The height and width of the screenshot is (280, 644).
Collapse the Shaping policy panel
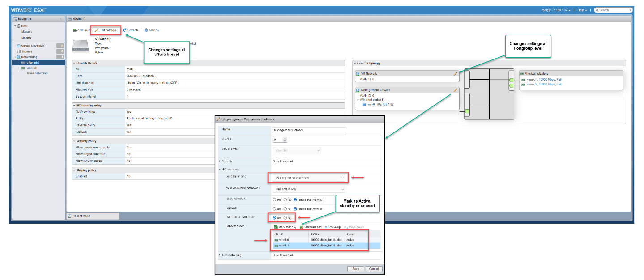74,170
